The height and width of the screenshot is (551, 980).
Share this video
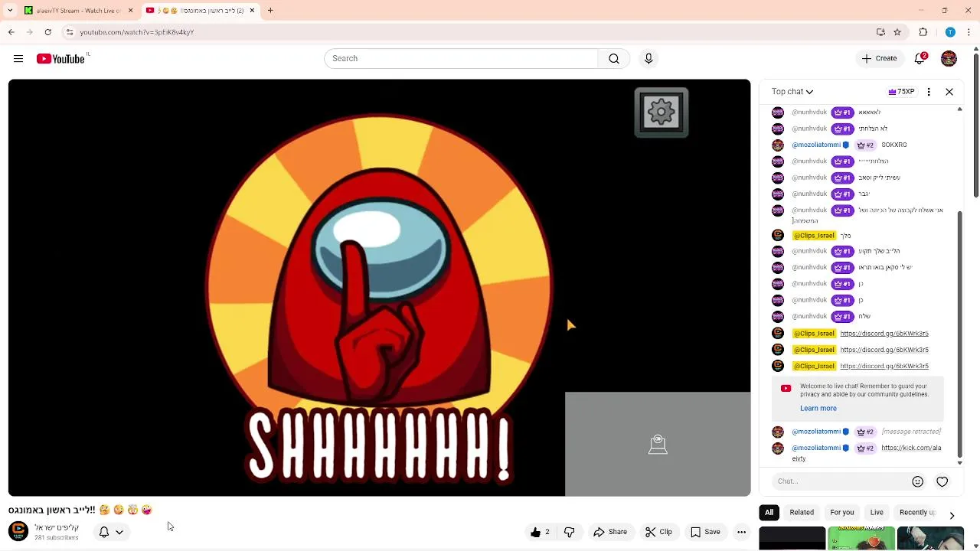pos(610,532)
